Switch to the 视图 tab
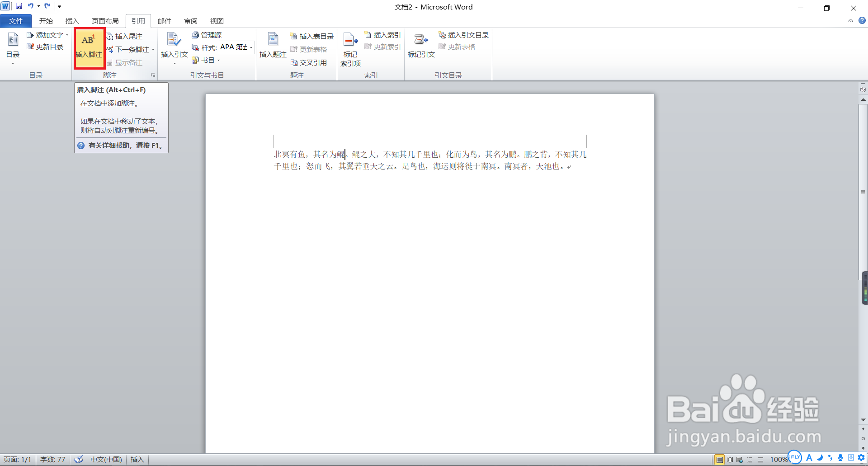Image resolution: width=868 pixels, height=466 pixels. click(x=217, y=21)
